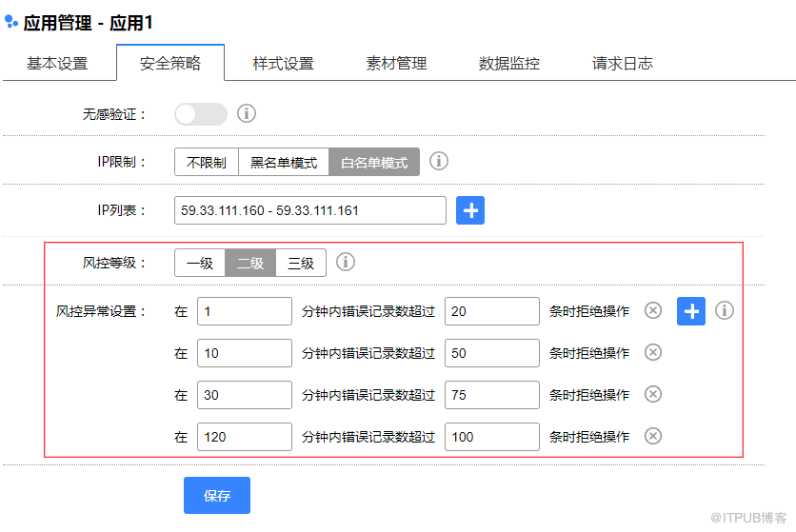Remove the 1-minute risk rule row
The image size is (796, 532).
pyautogui.click(x=653, y=310)
